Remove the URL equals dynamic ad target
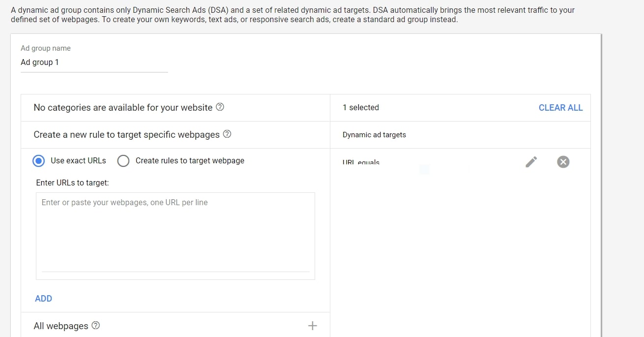Image resolution: width=644 pixels, height=337 pixels. click(563, 162)
